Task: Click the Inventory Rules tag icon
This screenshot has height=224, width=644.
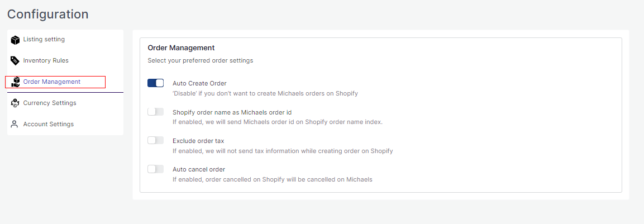Action: pyautogui.click(x=15, y=60)
